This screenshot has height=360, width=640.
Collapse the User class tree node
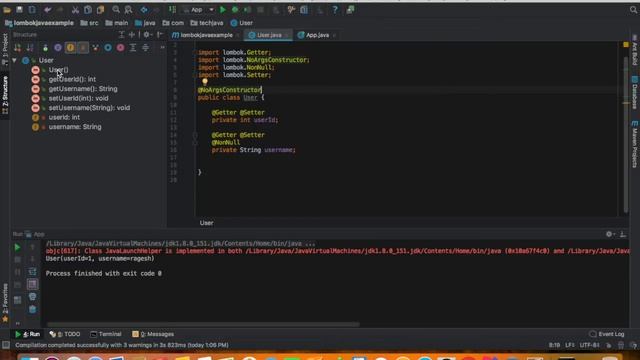(14, 60)
